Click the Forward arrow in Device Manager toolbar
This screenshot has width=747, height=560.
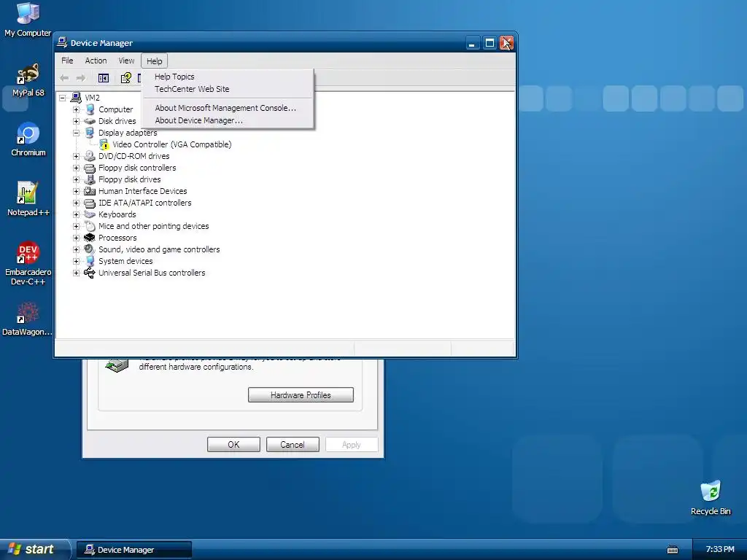click(x=81, y=78)
